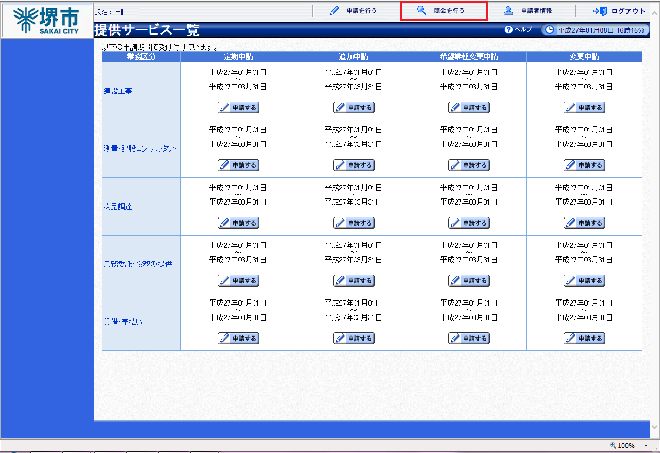The image size is (660, 453).
Task: Click 申請する in bottom service row under 追加申請
Action: pos(354,338)
